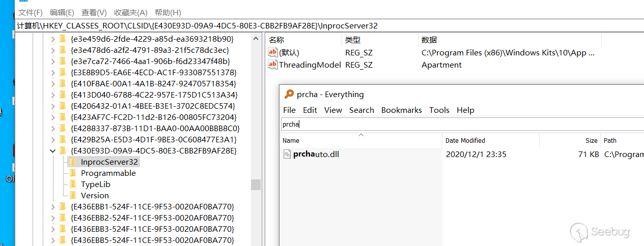Open the View menu in Everything
Image resolution: width=644 pixels, height=246 pixels.
[333, 110]
